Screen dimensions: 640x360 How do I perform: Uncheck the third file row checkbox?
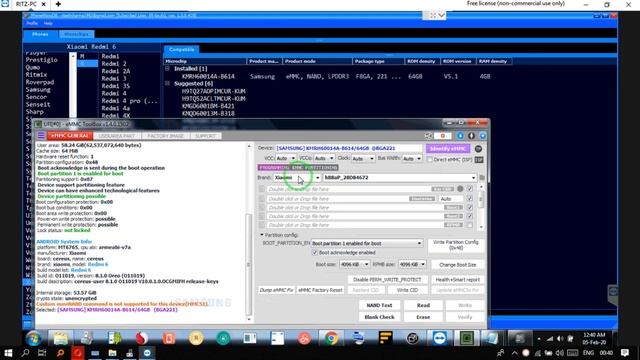[x=470, y=208]
